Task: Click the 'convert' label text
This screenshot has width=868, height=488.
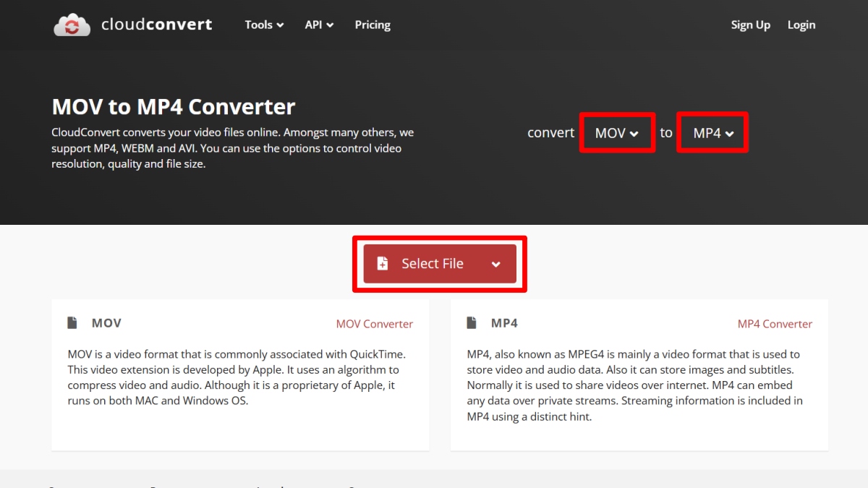Action: point(550,133)
